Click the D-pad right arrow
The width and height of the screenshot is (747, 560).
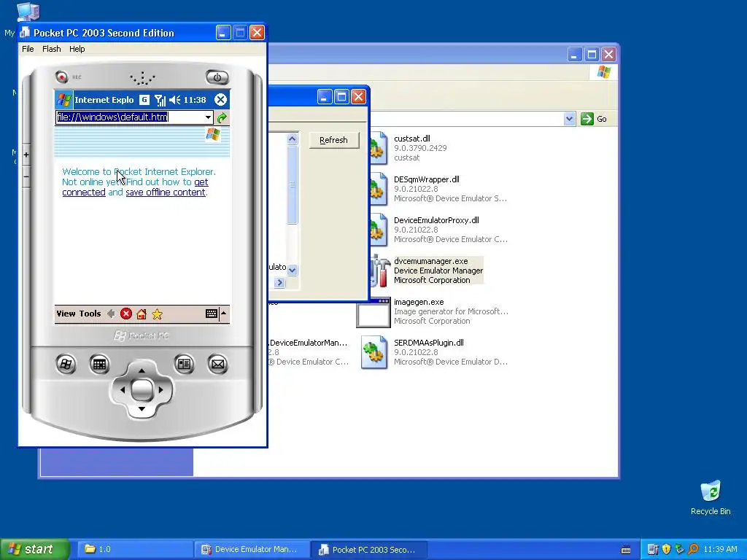(161, 389)
